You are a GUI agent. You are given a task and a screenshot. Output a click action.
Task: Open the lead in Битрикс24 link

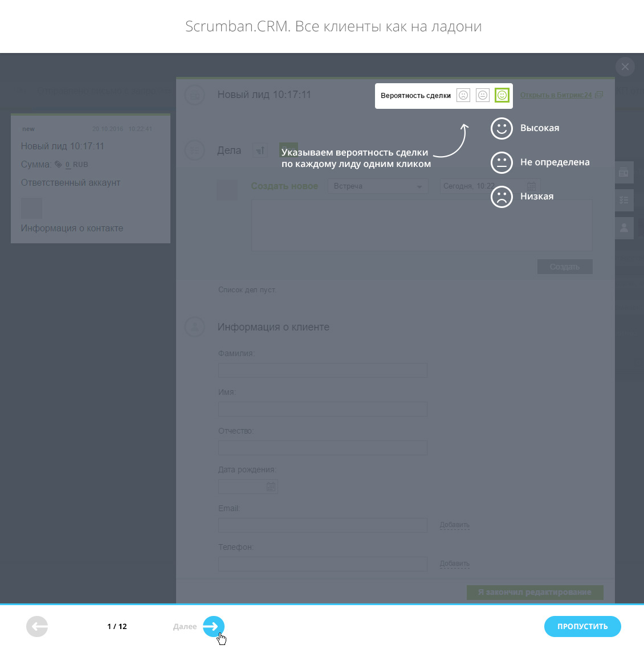[556, 95]
